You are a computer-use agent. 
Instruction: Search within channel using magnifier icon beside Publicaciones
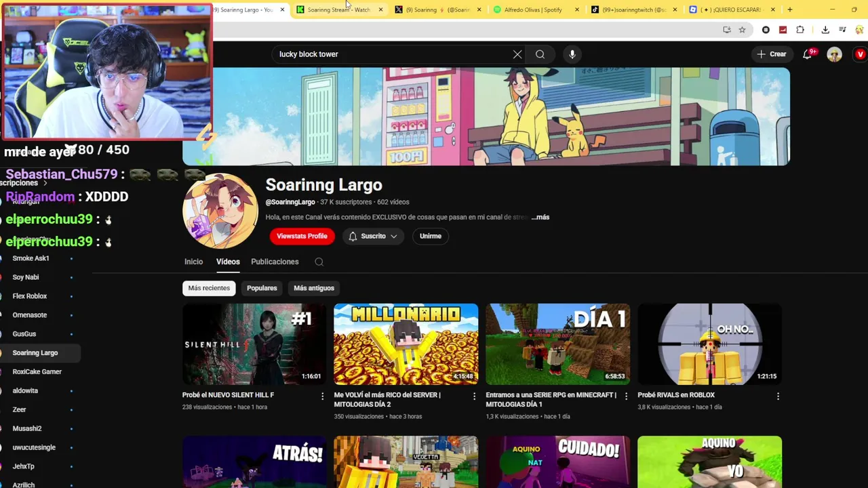tap(319, 262)
